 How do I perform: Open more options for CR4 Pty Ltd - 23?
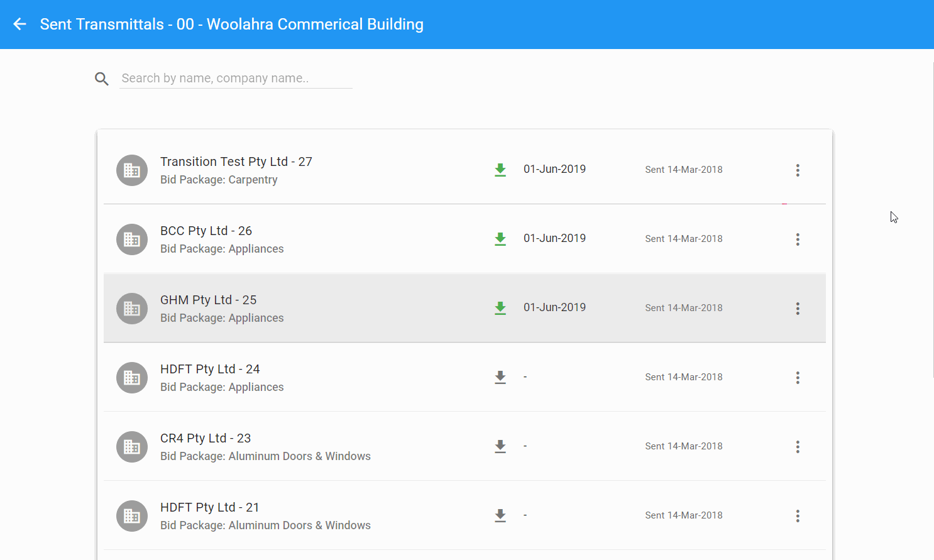(798, 447)
